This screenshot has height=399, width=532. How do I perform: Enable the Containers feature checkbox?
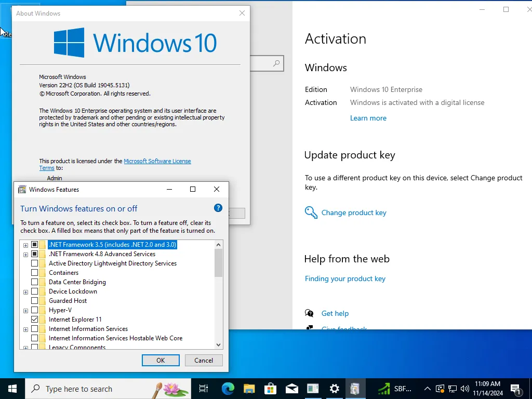(x=35, y=272)
